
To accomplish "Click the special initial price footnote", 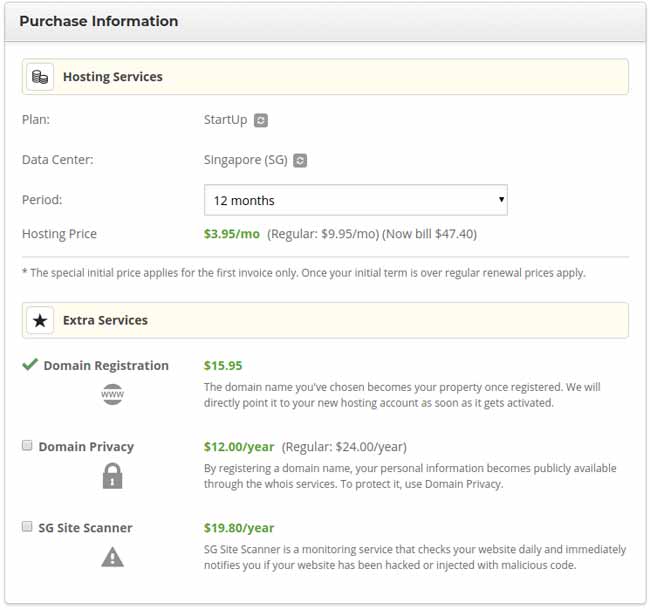I will click(304, 273).
